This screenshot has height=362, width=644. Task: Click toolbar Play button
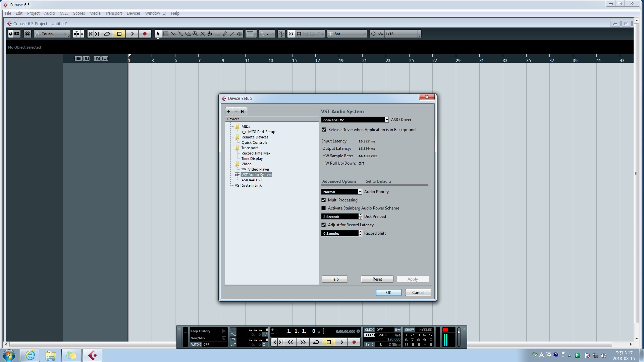[132, 34]
